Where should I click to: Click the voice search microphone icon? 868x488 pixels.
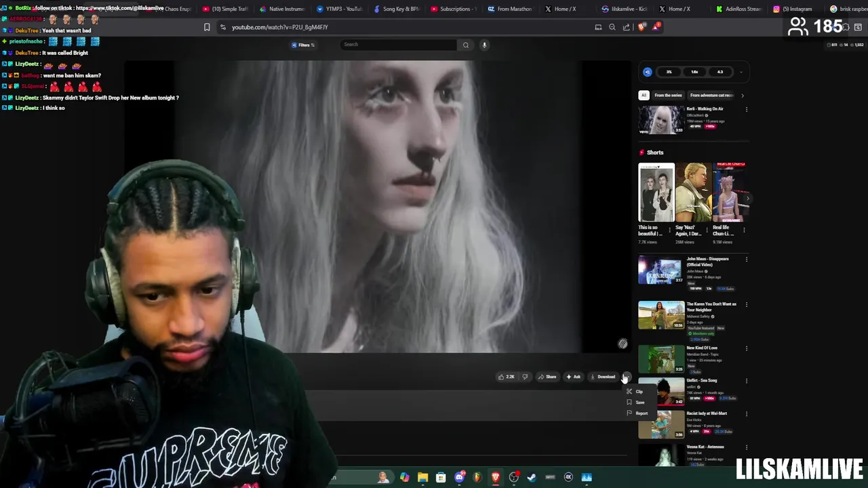coord(484,45)
